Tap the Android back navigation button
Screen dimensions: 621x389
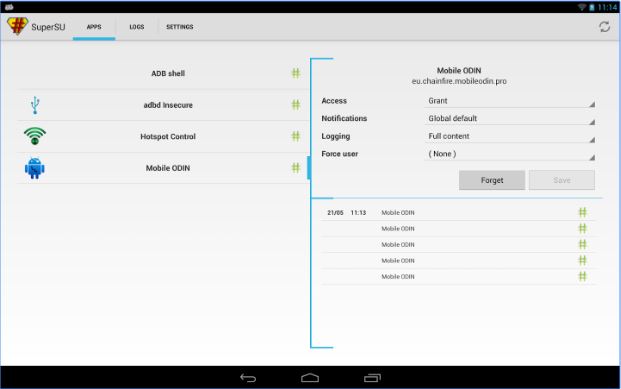(x=248, y=378)
